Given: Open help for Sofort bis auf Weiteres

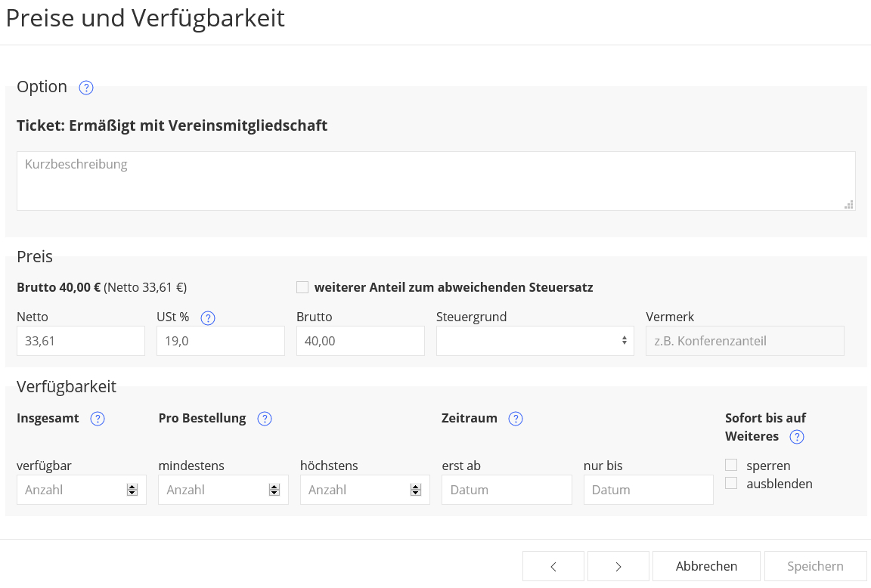Looking at the screenshot, I should click(797, 437).
